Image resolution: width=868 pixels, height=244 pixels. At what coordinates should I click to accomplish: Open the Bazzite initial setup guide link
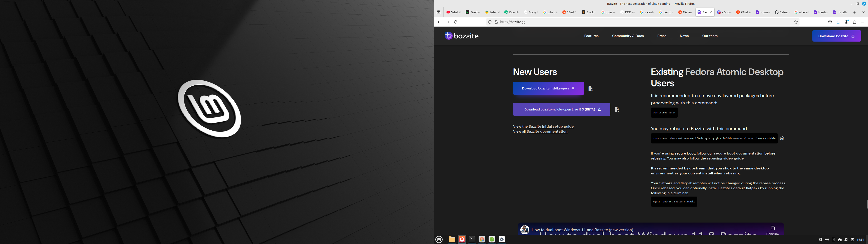(551, 127)
